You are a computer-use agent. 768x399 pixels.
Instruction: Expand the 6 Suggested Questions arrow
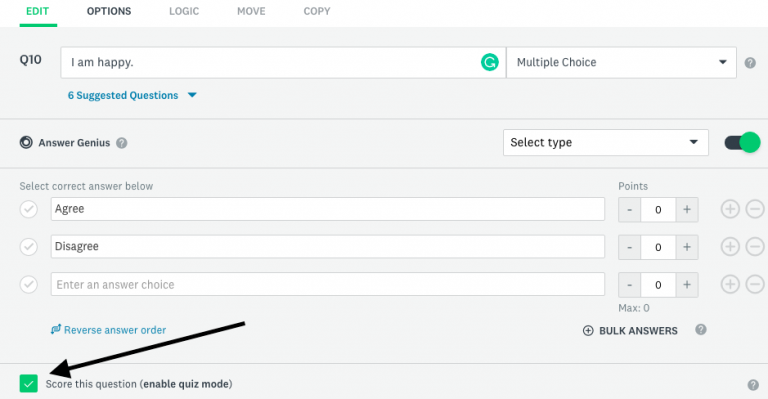coord(192,95)
